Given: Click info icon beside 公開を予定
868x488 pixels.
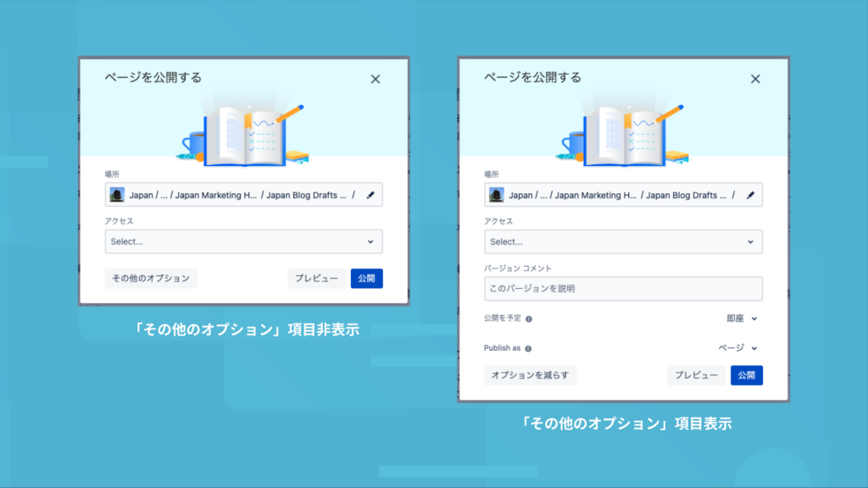Looking at the screenshot, I should click(529, 319).
